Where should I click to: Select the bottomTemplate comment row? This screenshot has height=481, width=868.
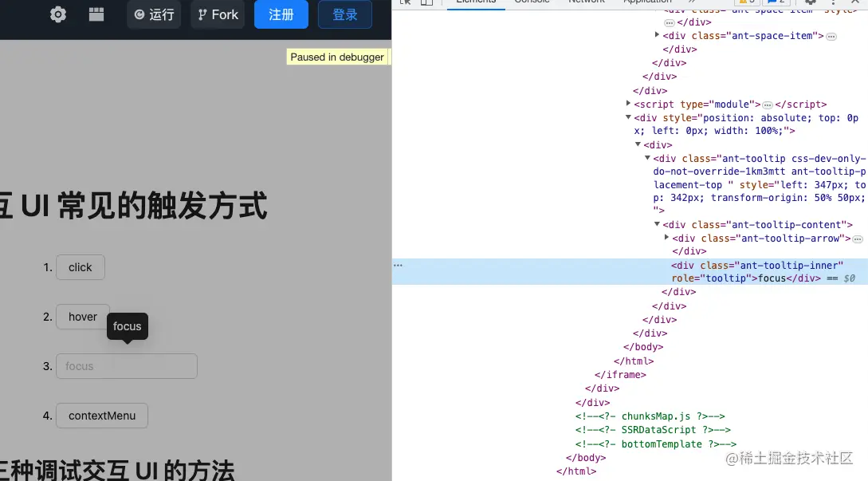(x=655, y=444)
